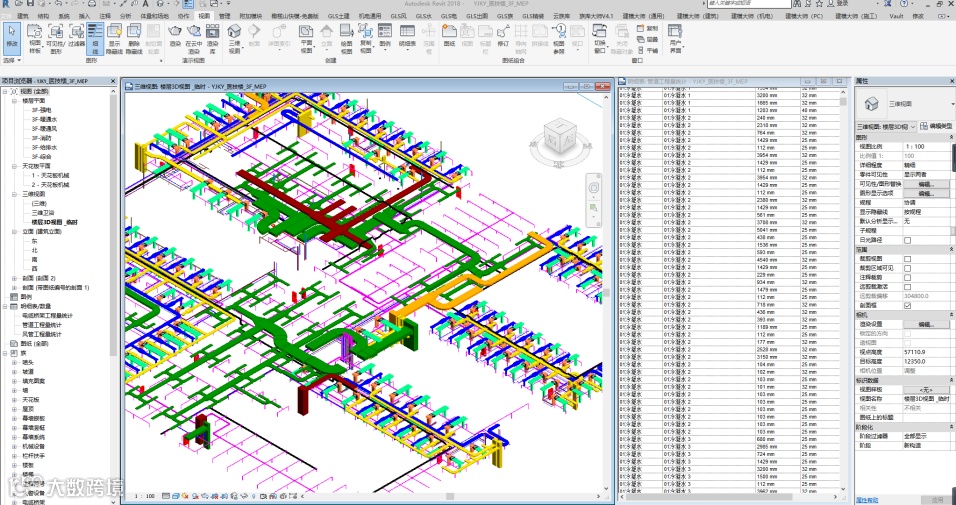The width and height of the screenshot is (956, 505).
Task: Expand the 剖面 (剖面 2) tree node
Action: 13,277
